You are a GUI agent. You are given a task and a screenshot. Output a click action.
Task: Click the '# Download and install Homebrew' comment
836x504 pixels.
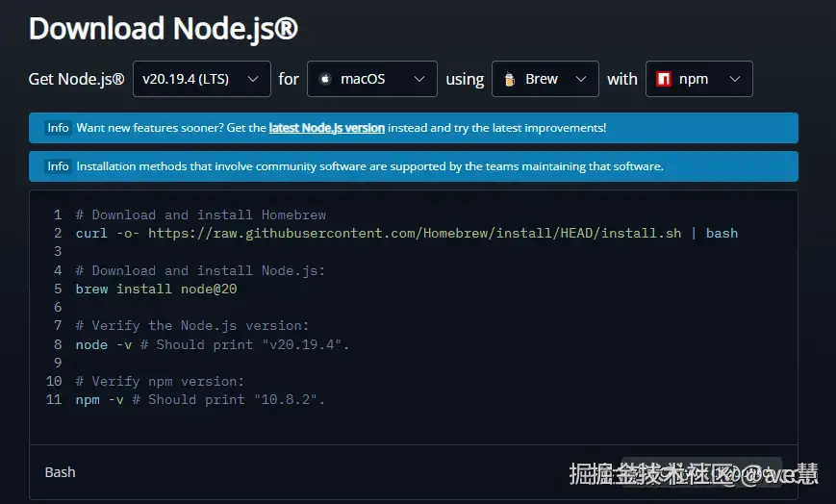(x=200, y=214)
